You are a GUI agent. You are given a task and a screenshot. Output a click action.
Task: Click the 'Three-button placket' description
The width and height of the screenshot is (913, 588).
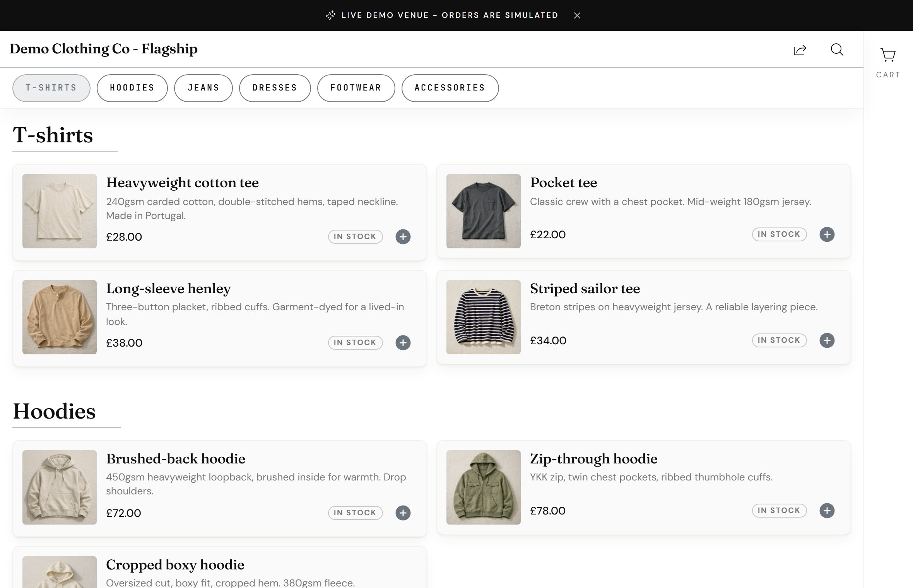(255, 314)
